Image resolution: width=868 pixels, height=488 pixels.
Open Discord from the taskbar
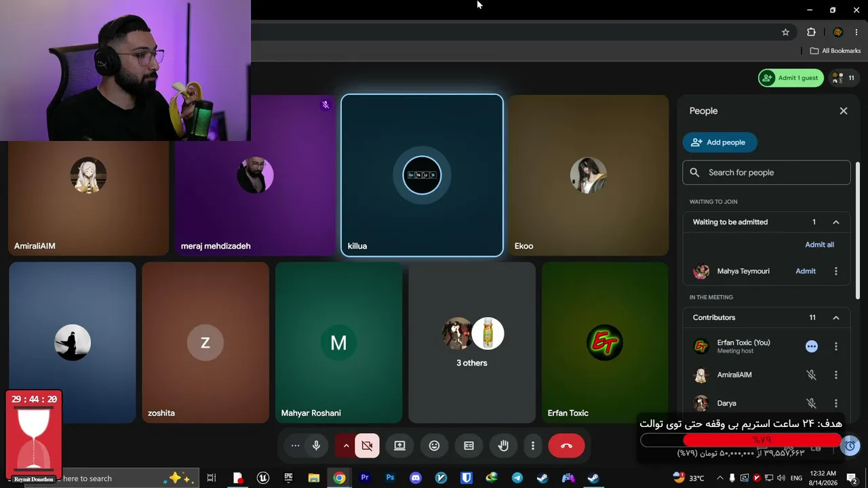(416, 478)
